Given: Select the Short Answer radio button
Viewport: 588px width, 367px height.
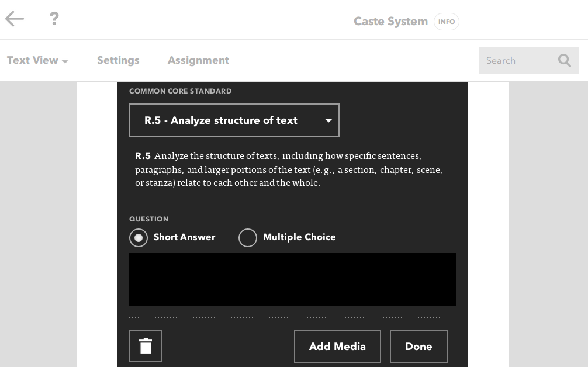Looking at the screenshot, I should (139, 238).
